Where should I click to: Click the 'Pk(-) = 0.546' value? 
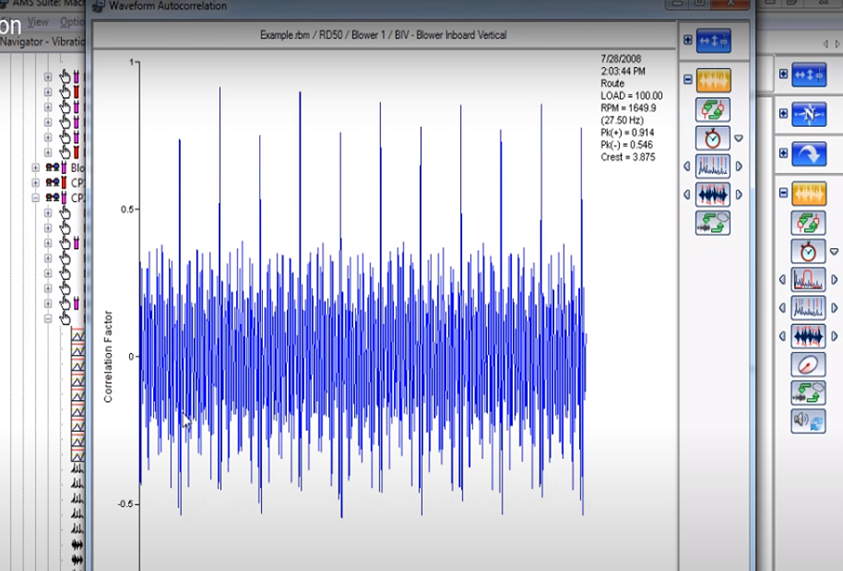pos(627,145)
